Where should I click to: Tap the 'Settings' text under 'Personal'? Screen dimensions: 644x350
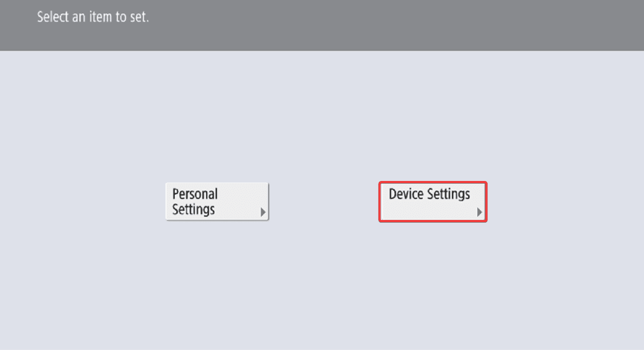coord(194,209)
